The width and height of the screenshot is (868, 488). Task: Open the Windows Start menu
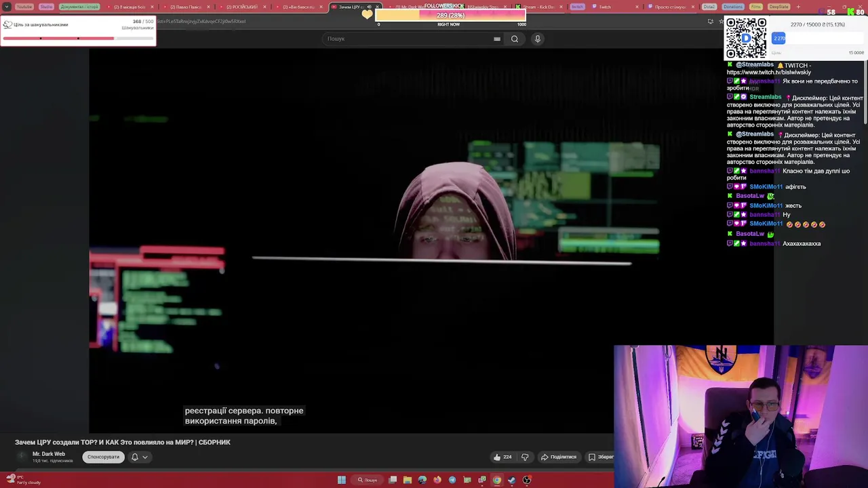point(341,480)
